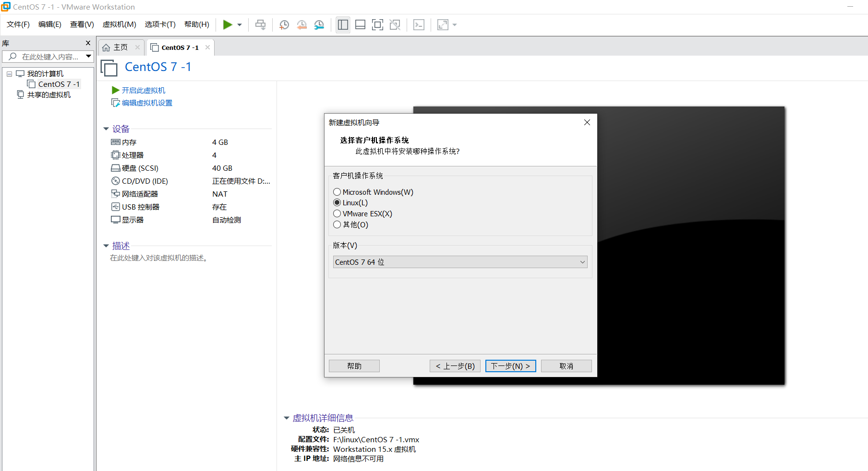The image size is (868, 471).
Task: Click the 编辑虚拟机设置 link
Action: coord(147,103)
